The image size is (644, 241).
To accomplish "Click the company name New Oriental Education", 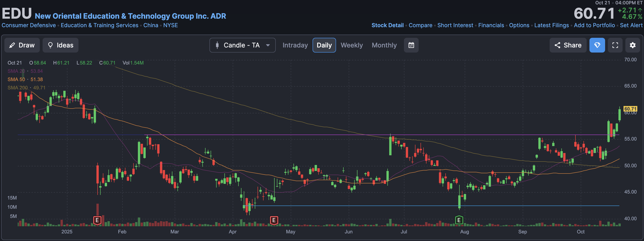I will pyautogui.click(x=130, y=16).
